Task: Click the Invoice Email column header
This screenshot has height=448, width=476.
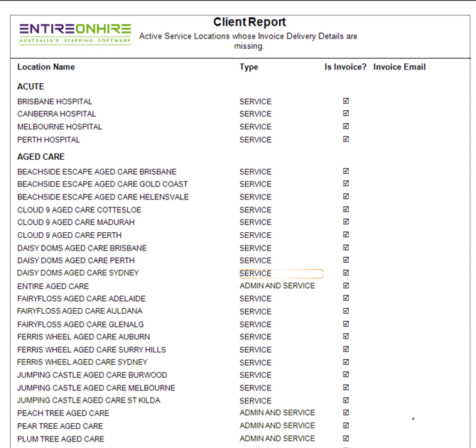Action: (x=399, y=67)
